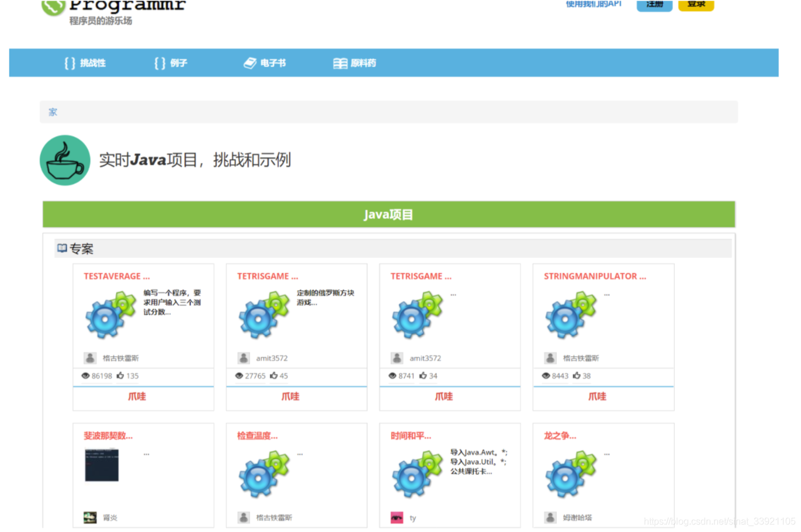This screenshot has height=532, width=801.
Task: Click the user avatar in 检查温度 card
Action: [244, 517]
